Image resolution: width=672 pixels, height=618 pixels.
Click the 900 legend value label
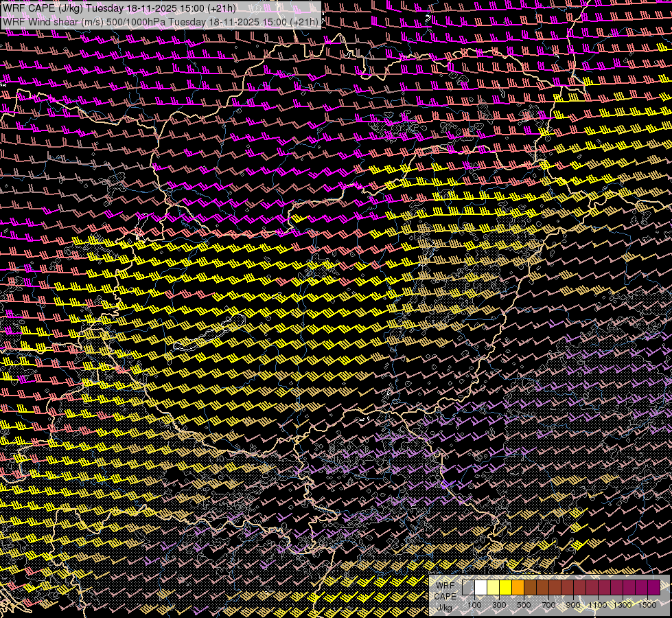573,605
